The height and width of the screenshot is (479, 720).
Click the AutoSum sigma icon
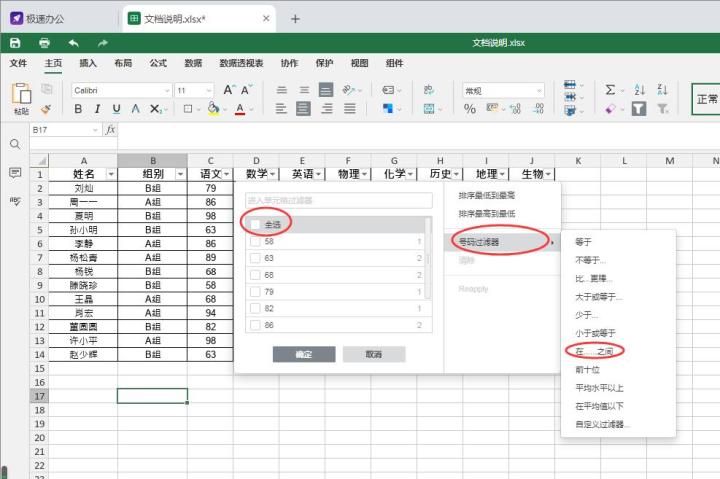click(x=610, y=90)
